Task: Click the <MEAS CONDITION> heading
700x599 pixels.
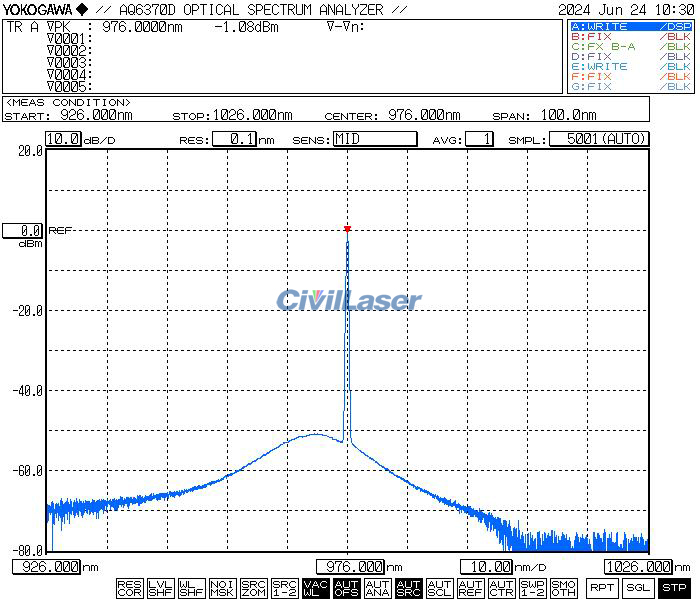Action: pyautogui.click(x=69, y=102)
